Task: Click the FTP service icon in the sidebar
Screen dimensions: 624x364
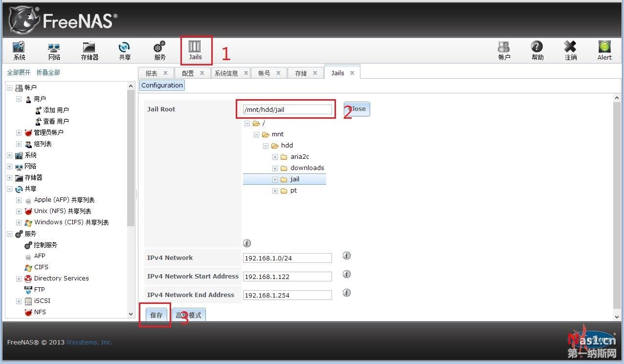Action: [28, 289]
